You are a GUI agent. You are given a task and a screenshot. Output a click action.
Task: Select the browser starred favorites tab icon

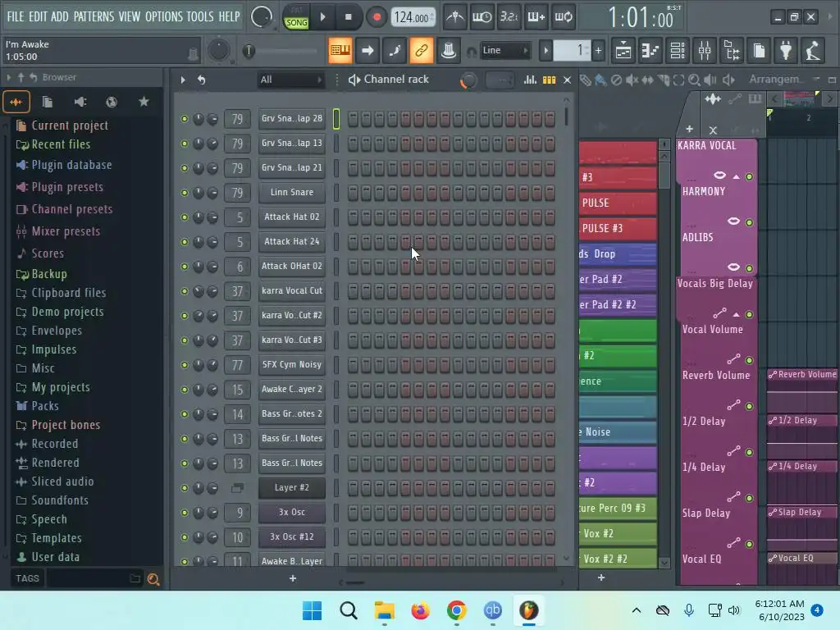[144, 102]
